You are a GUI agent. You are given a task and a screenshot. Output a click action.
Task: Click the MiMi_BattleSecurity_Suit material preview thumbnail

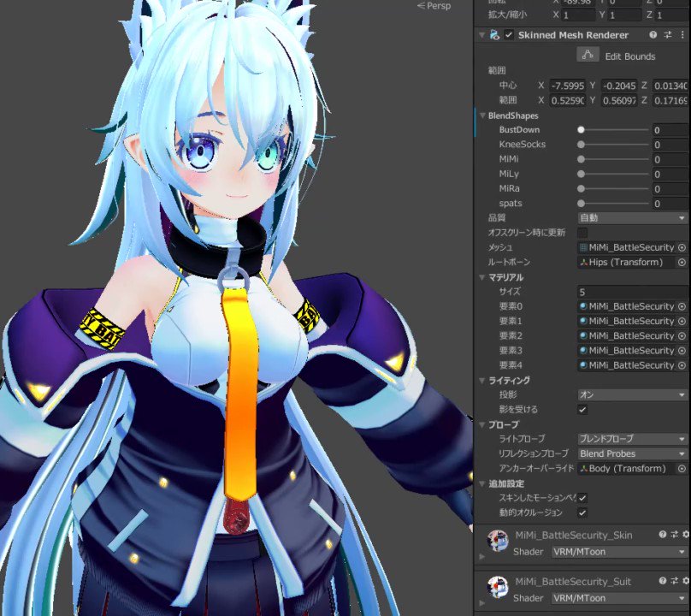point(498,587)
